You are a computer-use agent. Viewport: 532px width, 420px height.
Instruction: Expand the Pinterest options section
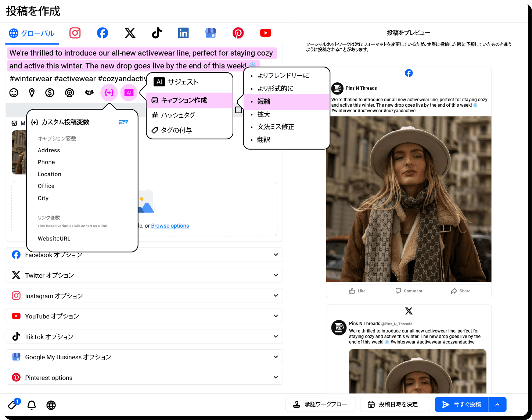pyautogui.click(x=144, y=377)
